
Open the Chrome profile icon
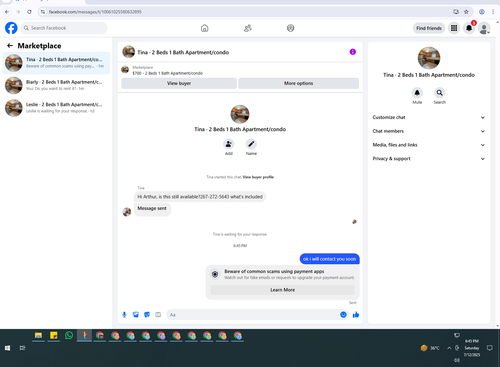tap(482, 12)
